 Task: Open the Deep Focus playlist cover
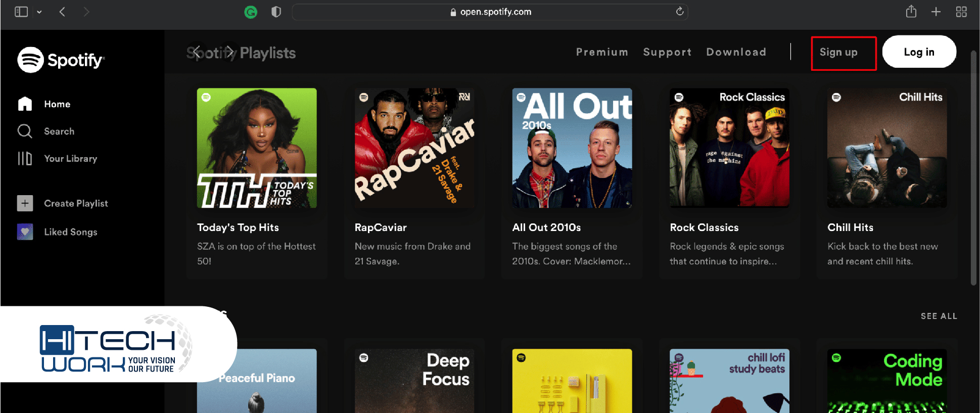coord(414,381)
